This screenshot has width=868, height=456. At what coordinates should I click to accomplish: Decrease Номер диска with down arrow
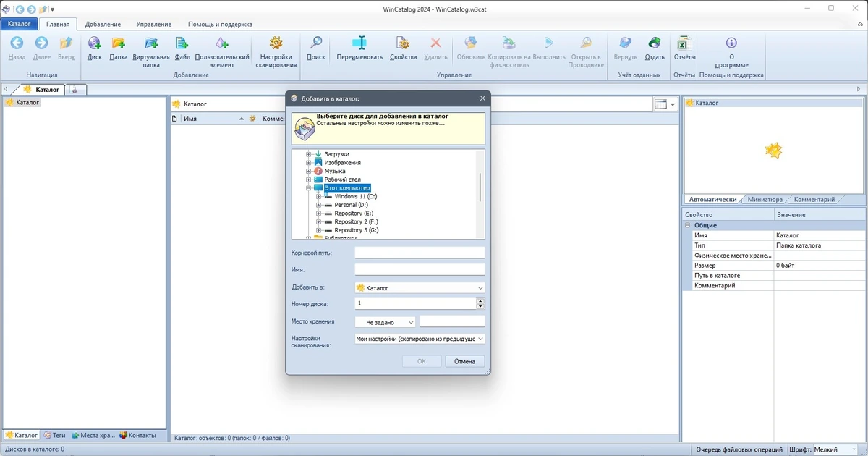point(481,306)
